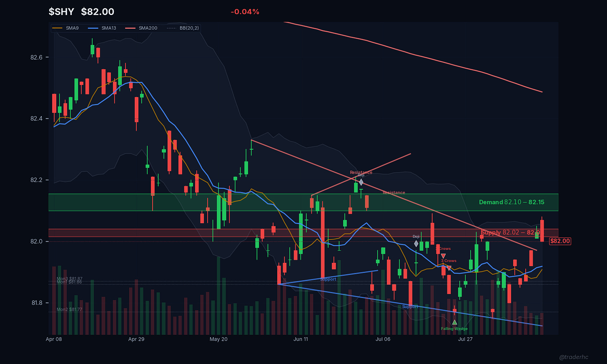Click the 82.2 price axis label
Image resolution: width=607 pixels, height=364 pixels.
tap(36, 180)
